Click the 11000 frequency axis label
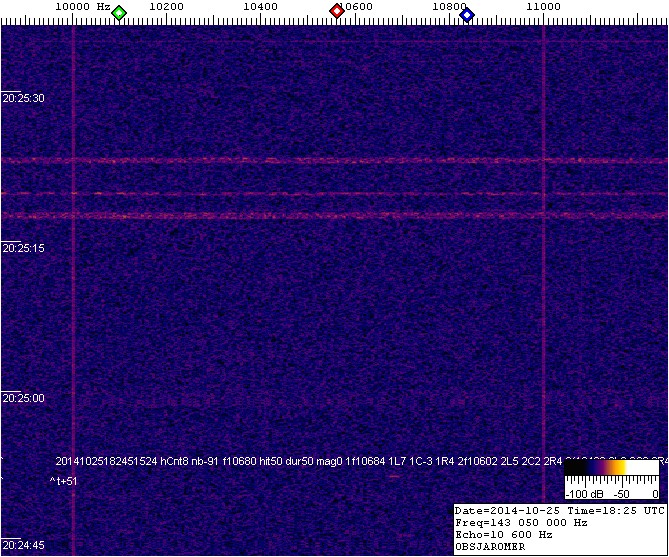669x557 pixels. [543, 6]
